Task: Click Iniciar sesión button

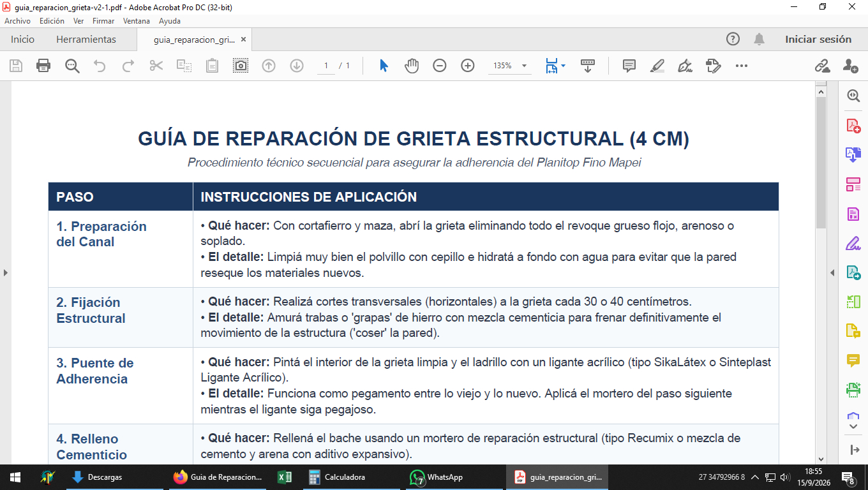Action: coord(818,40)
